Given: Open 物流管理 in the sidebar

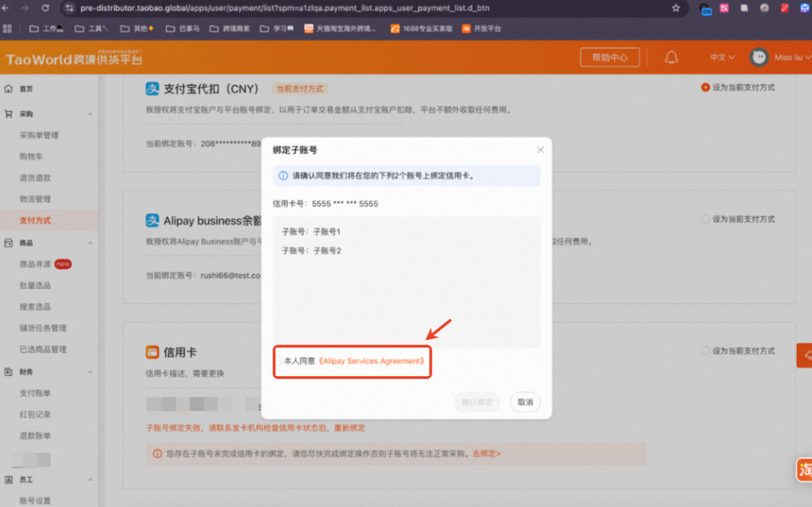Looking at the screenshot, I should [x=36, y=199].
